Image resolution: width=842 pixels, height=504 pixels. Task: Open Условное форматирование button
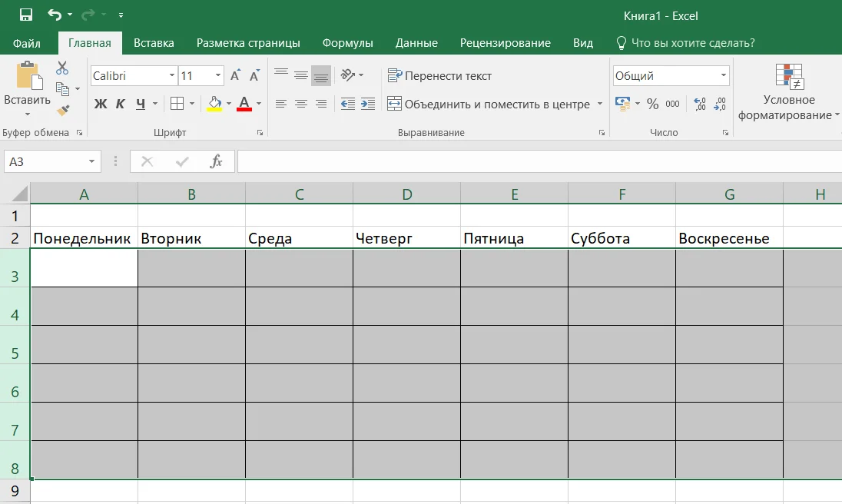tap(788, 92)
